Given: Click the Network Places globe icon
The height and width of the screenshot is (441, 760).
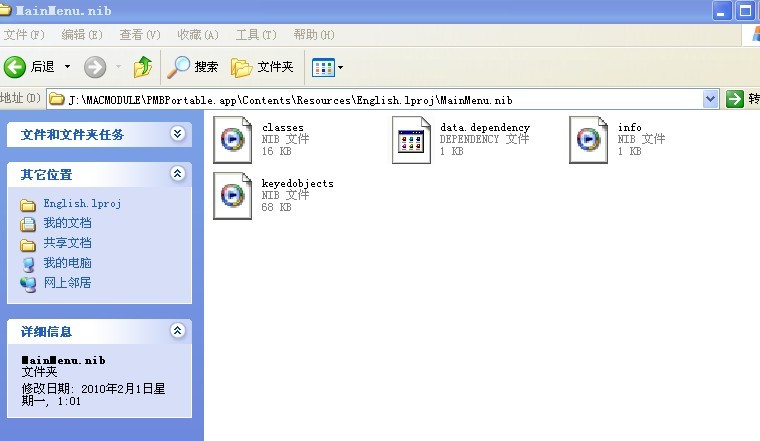Looking at the screenshot, I should (x=28, y=284).
